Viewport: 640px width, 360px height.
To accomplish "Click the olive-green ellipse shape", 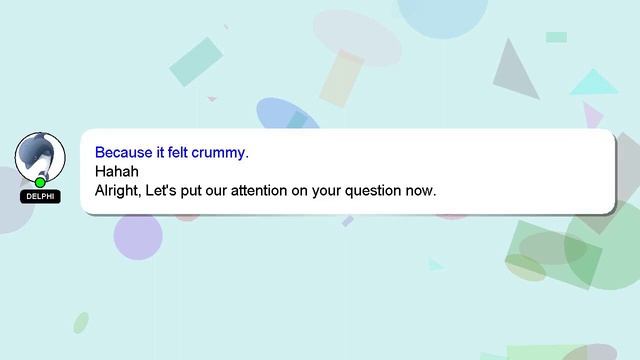I will (525, 268).
